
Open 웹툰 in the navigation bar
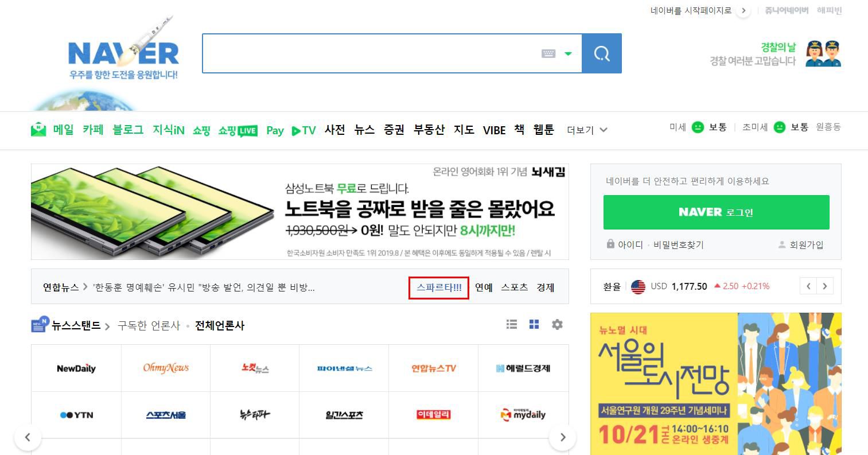(544, 130)
